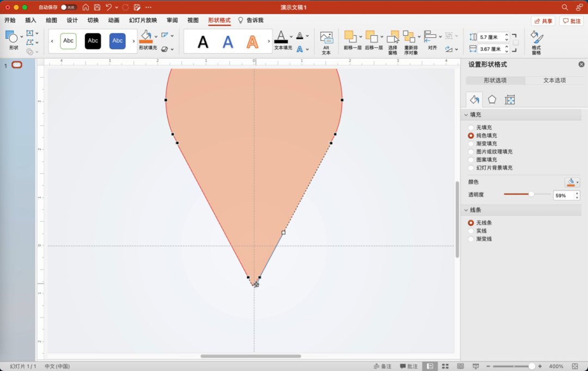The width and height of the screenshot is (588, 371).
Task: Open the Alt 文本 pane
Action: pyautogui.click(x=326, y=42)
